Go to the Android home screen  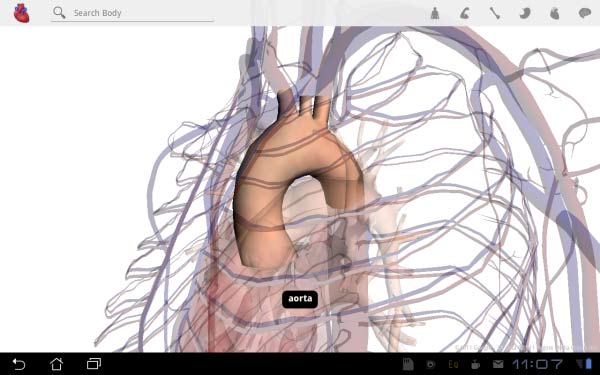pos(56,364)
